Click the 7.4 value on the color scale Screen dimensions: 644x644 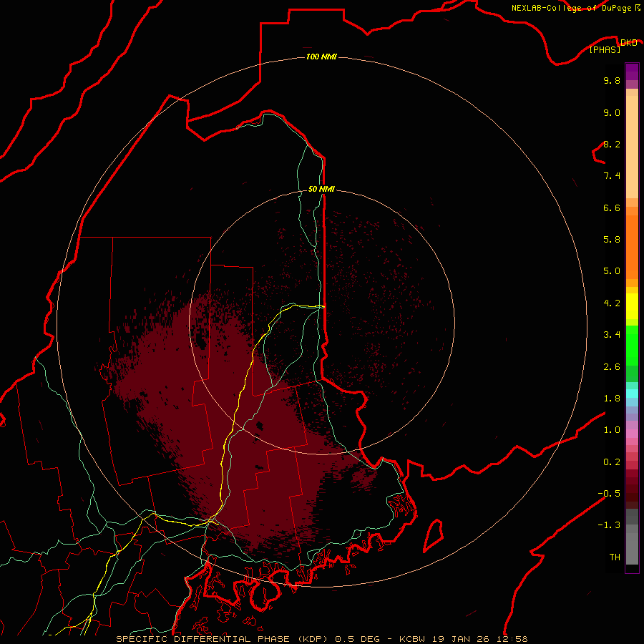(612, 176)
